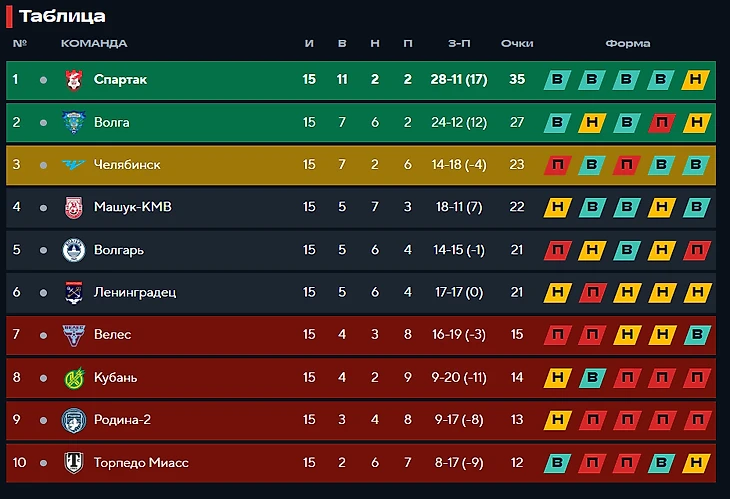Click the З-П goals column header
Viewport: 730px width, 499px height.
point(460,43)
